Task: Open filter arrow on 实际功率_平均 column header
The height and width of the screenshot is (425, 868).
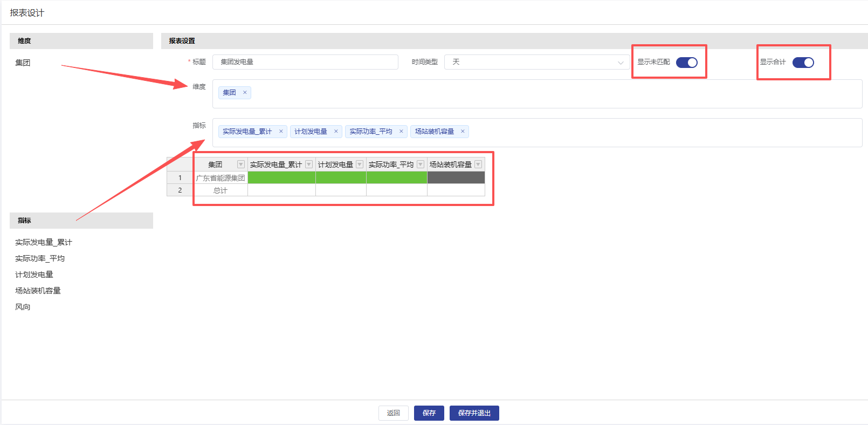Action: click(x=421, y=164)
